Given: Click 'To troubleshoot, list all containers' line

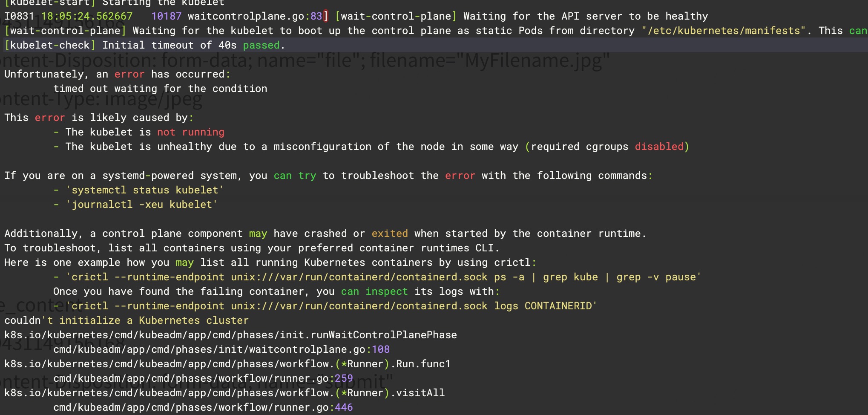Looking at the screenshot, I should point(252,248).
